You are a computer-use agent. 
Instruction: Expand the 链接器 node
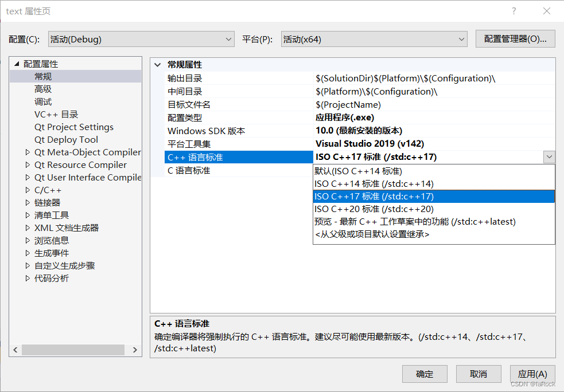[x=27, y=202]
